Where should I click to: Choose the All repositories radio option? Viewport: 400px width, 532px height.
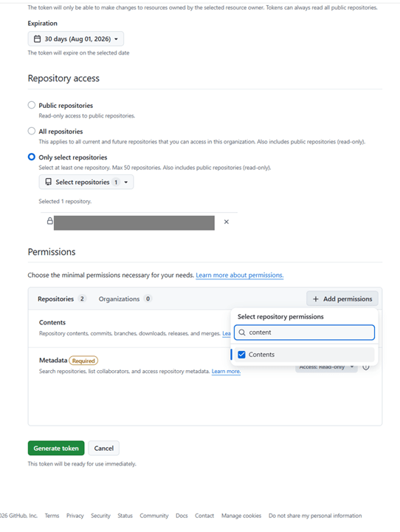tap(32, 131)
